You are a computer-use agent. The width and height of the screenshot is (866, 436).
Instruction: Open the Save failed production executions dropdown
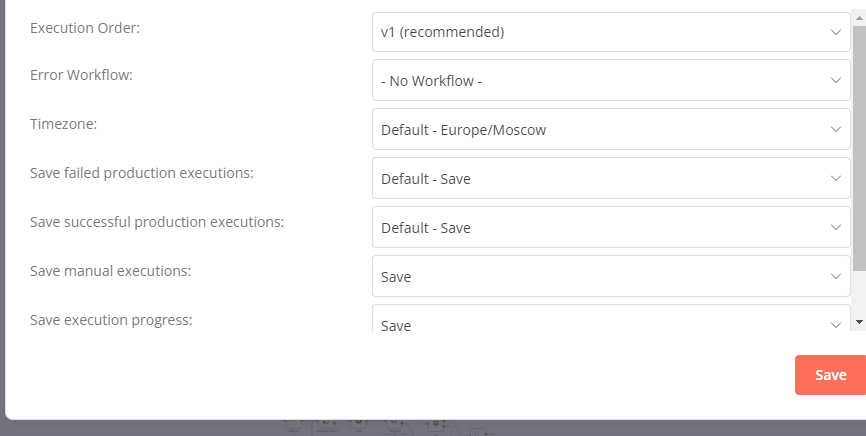[x=611, y=178]
